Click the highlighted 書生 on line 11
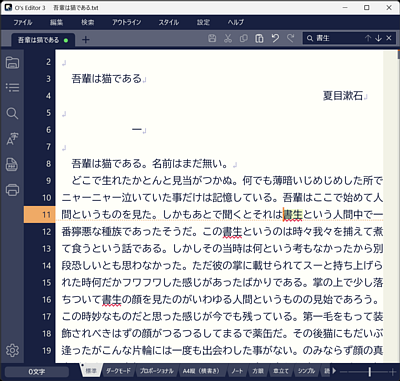 tap(293, 215)
